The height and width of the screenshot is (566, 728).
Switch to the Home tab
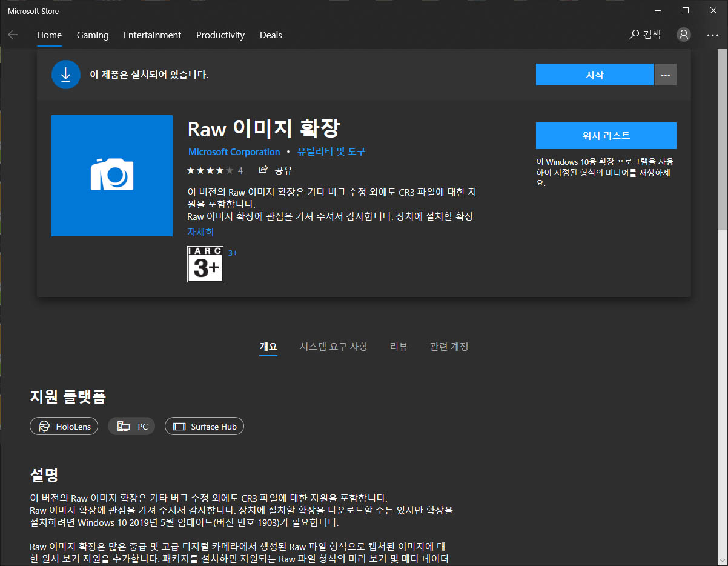pos(49,35)
